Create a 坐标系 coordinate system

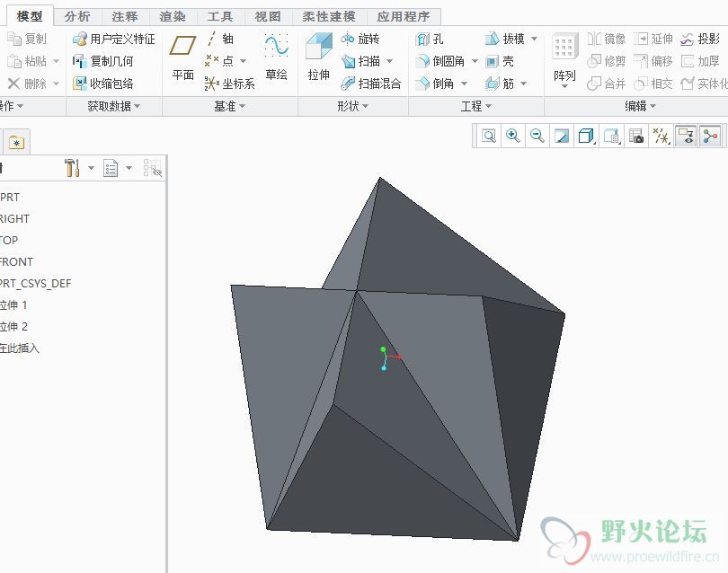click(x=230, y=84)
